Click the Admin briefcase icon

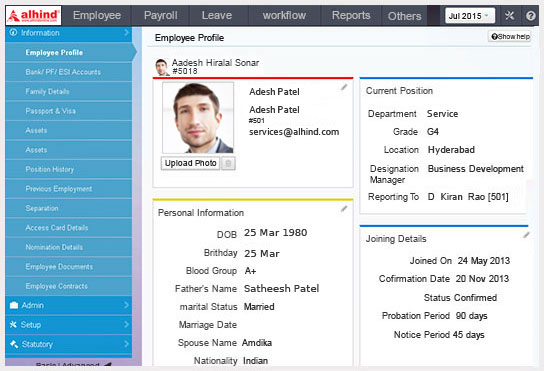[14, 305]
